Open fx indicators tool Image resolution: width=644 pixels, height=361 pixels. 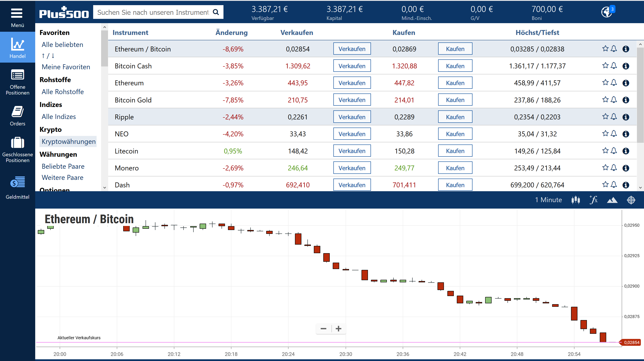pyautogui.click(x=594, y=200)
